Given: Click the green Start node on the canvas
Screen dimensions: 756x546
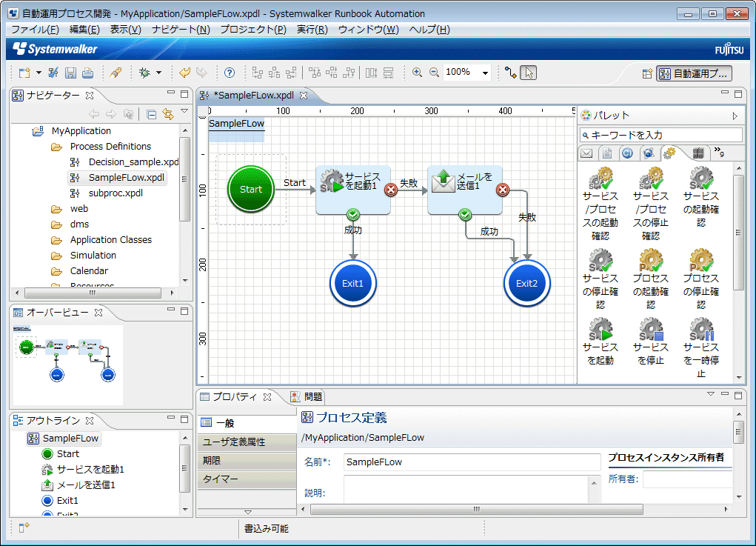Looking at the screenshot, I should [x=251, y=189].
